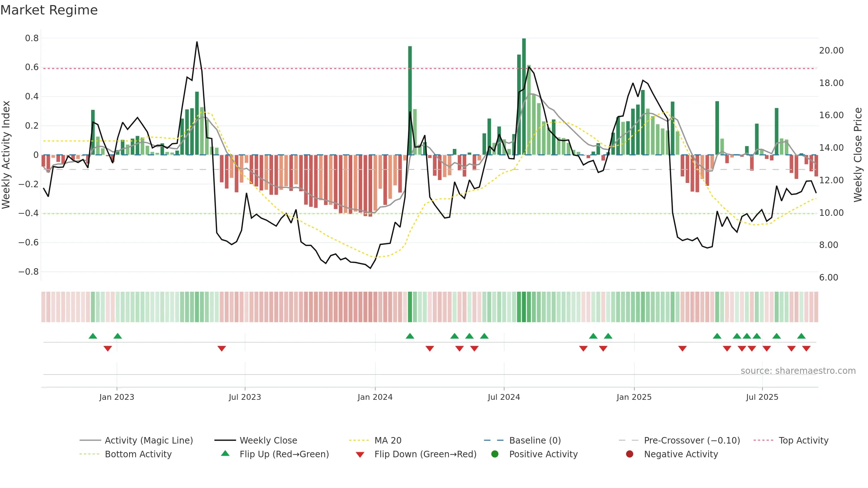Viewport: 868px width, 488px height.
Task: Toggle the Weekly Close legend entry
Action: pos(256,440)
